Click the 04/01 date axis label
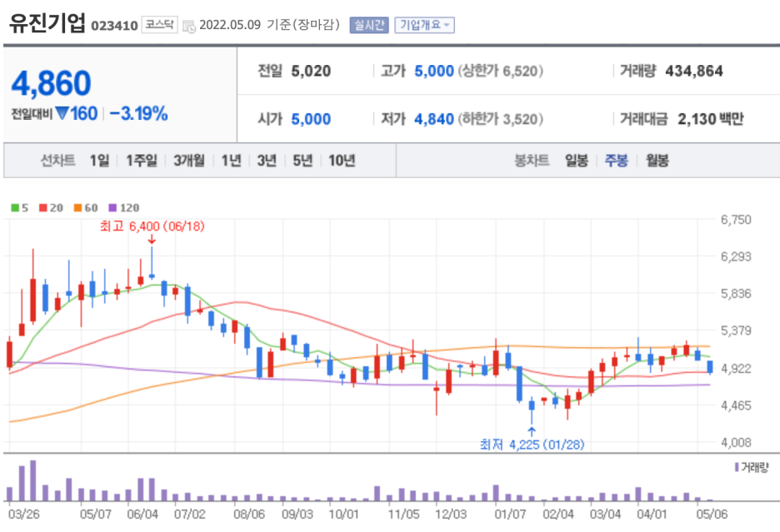 (x=652, y=515)
